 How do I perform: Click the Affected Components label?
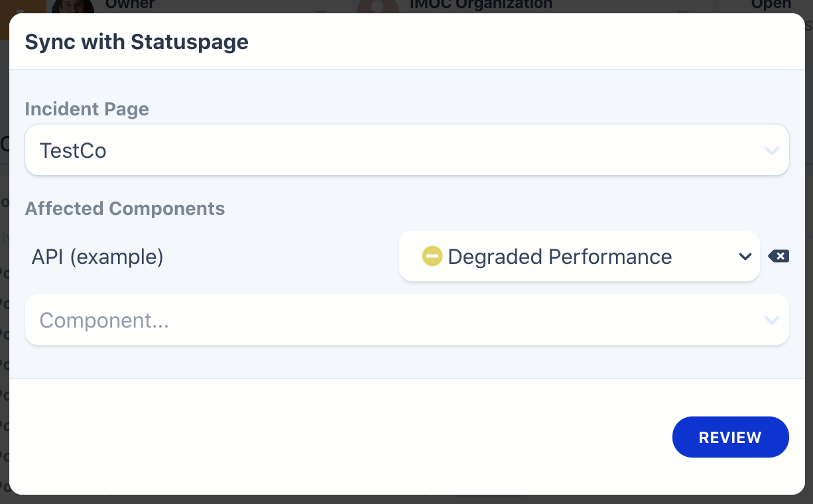pos(125,208)
